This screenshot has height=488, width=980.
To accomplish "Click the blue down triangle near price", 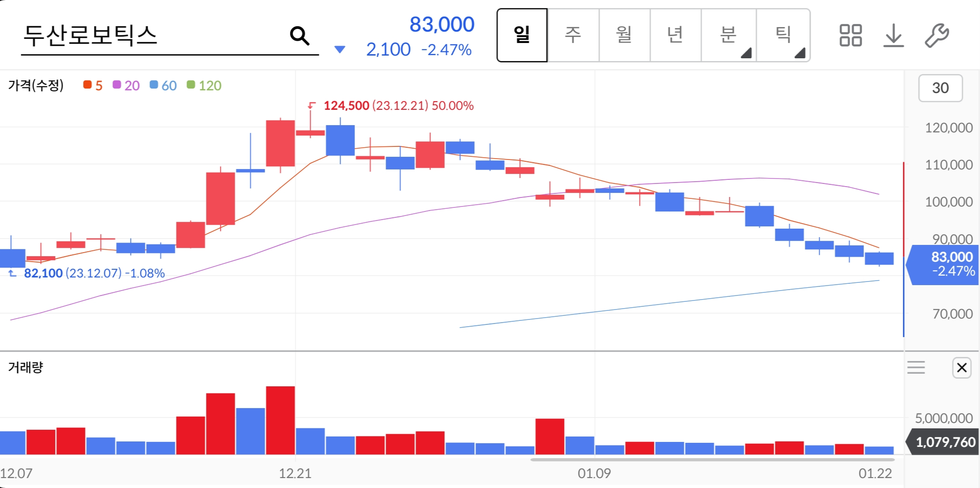I will pyautogui.click(x=340, y=49).
